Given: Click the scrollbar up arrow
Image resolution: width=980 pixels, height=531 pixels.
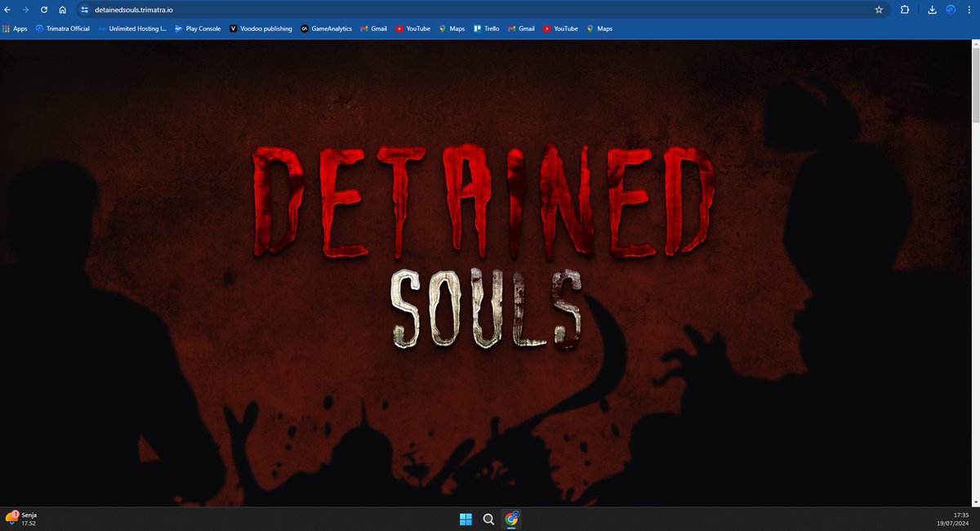Looking at the screenshot, I should tap(975, 42).
